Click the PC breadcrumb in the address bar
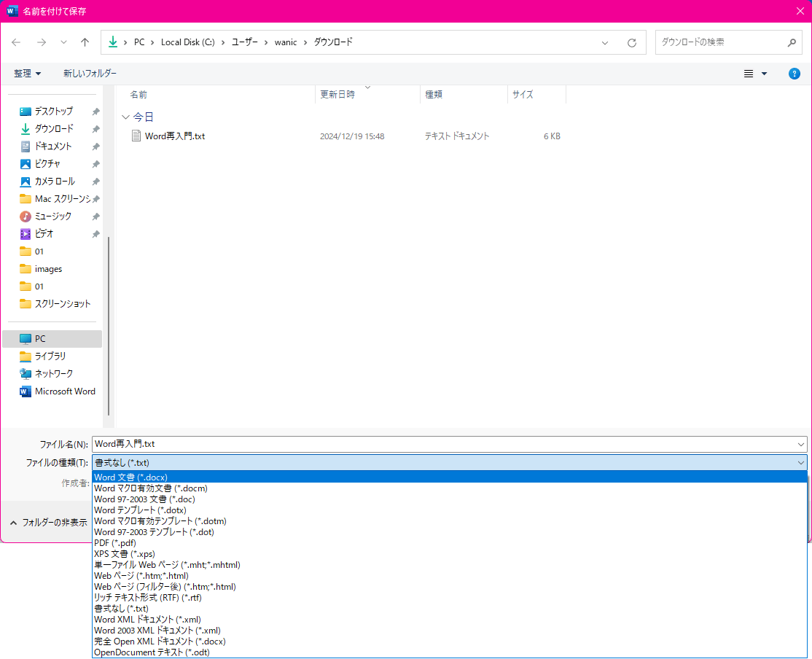 tap(139, 42)
